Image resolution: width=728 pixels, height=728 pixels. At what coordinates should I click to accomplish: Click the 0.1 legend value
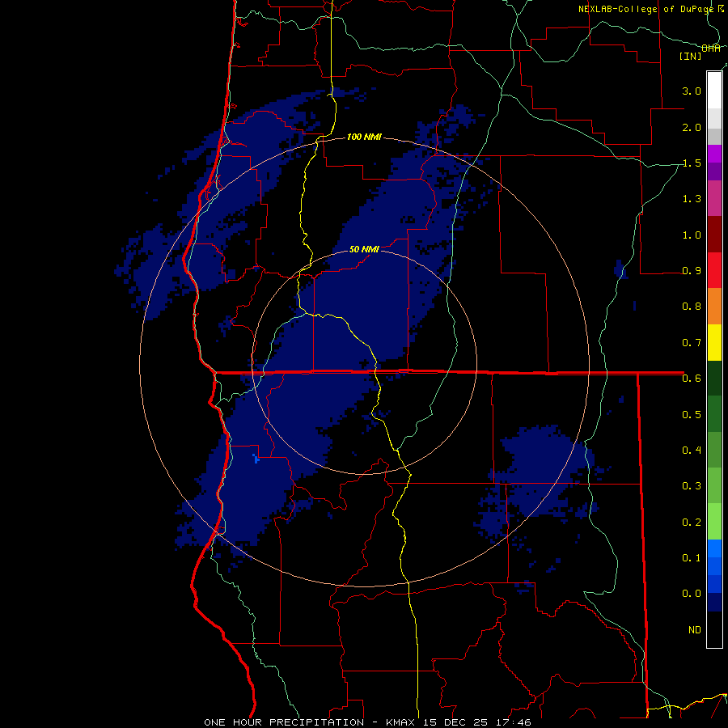[x=692, y=557]
